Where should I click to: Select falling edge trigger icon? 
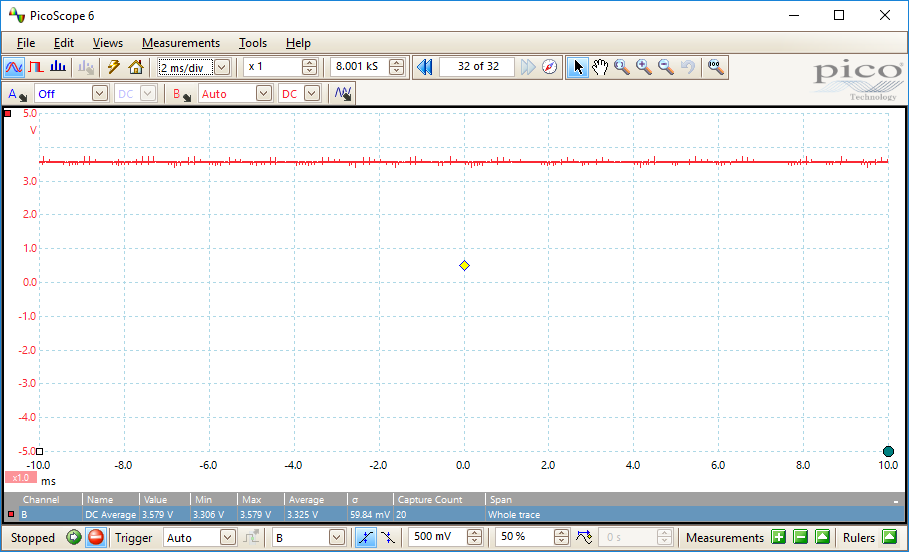(388, 538)
